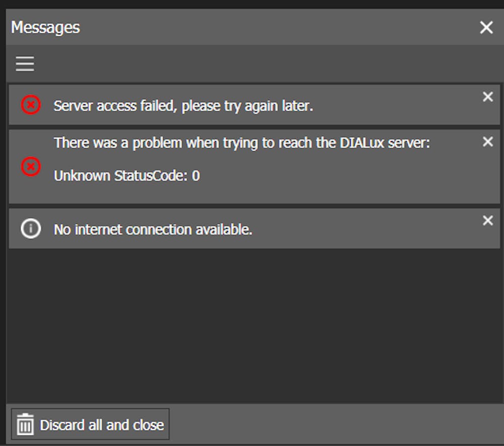This screenshot has width=504, height=446.
Task: Open the messages hamburger menu
Action: point(25,63)
